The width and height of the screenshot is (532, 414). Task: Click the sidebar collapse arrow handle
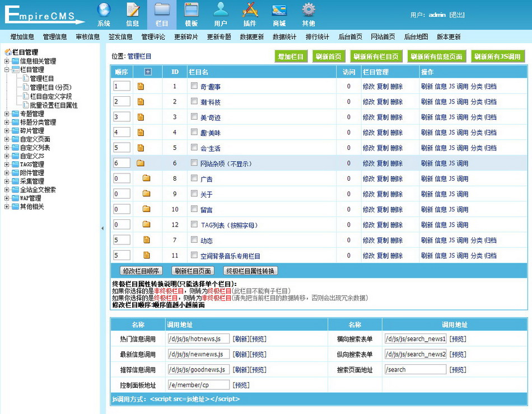coord(102,228)
